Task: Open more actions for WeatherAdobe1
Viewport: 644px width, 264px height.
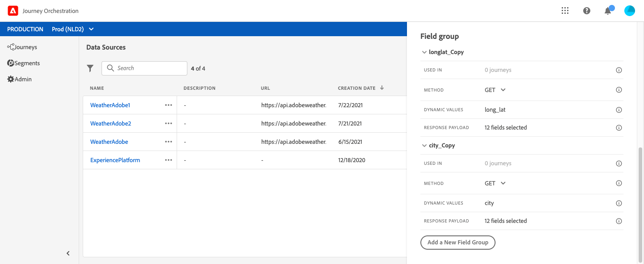Action: click(168, 105)
